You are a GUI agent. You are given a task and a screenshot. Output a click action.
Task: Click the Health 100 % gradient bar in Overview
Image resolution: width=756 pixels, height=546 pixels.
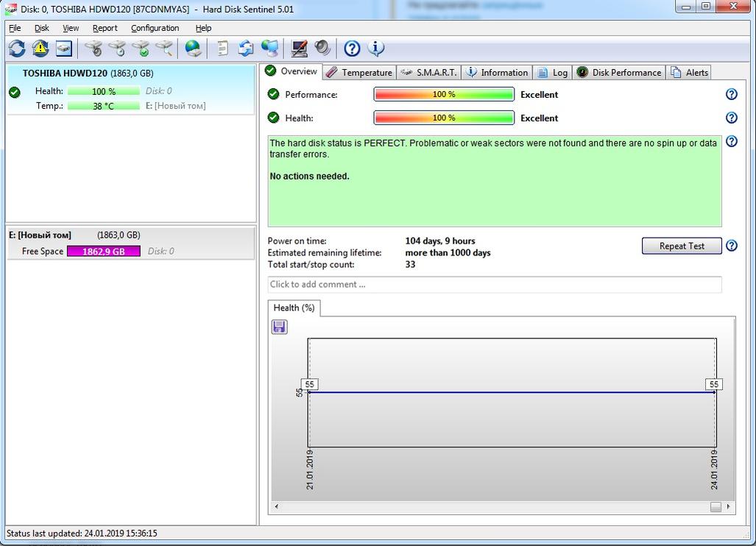coord(444,118)
